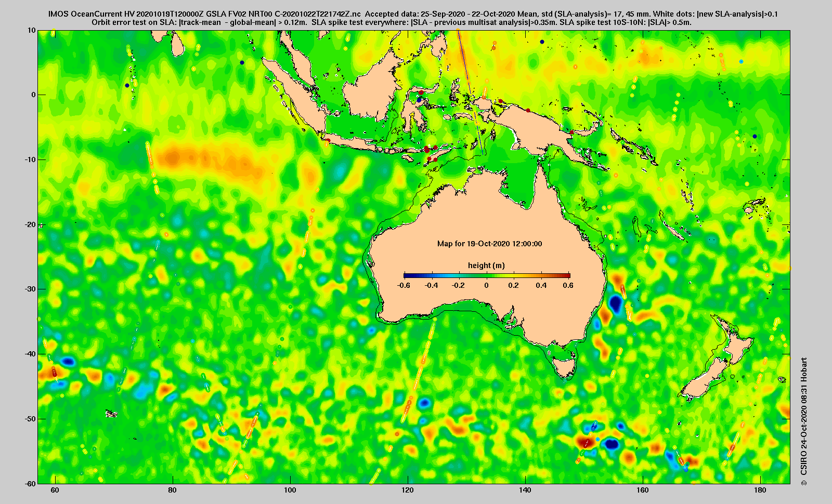Image resolution: width=832 pixels, height=504 pixels.
Task: Click latitude axis label '0'
Action: click(34, 95)
